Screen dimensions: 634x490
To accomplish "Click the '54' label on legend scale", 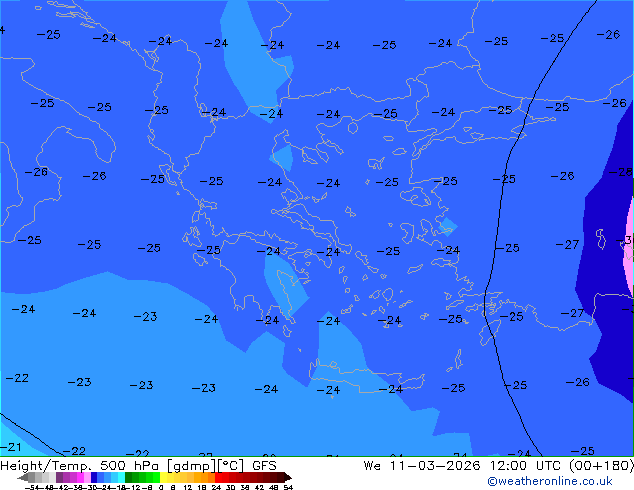I will click(x=288, y=487).
